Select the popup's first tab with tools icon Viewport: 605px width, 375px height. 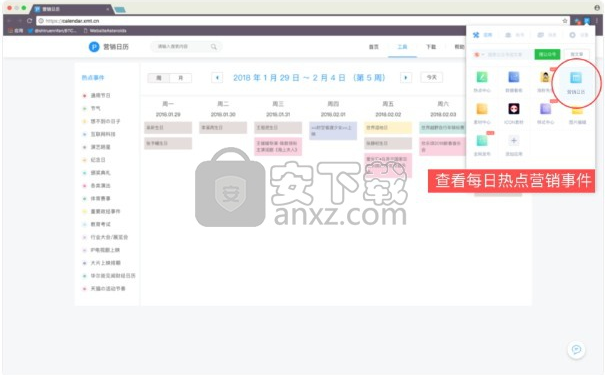coord(482,35)
